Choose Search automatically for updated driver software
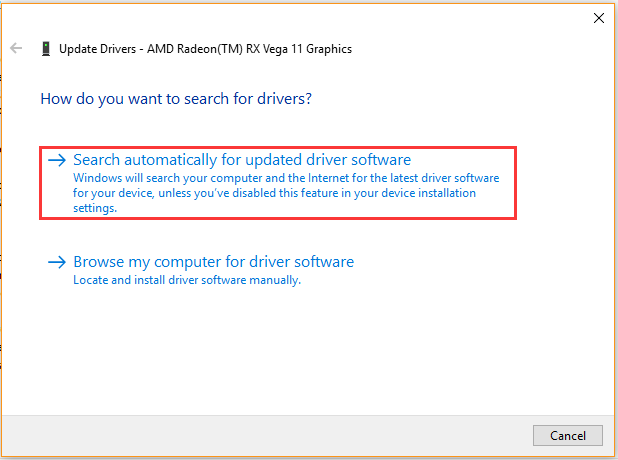 (x=278, y=183)
